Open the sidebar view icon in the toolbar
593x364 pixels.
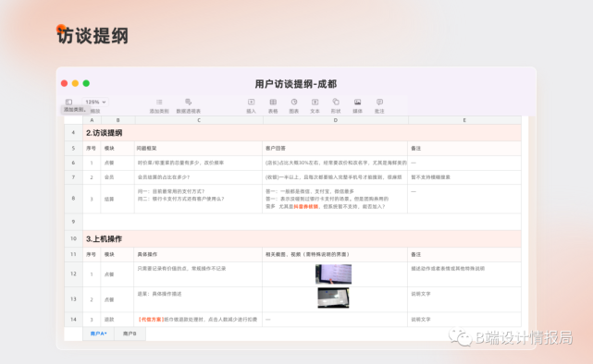pos(68,102)
